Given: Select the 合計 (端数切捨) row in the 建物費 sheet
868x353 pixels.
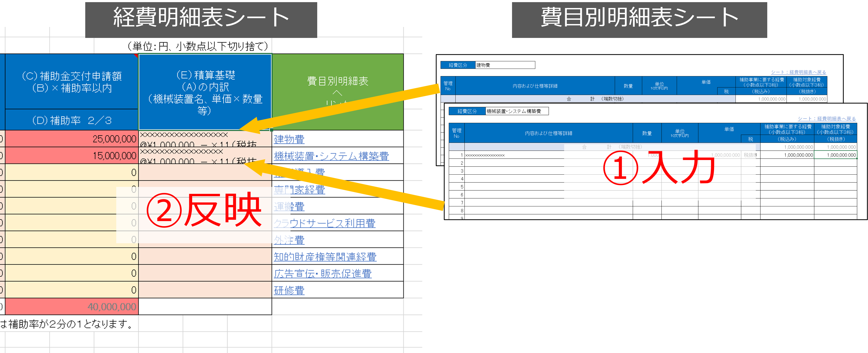Looking at the screenshot, I should coord(595,99).
